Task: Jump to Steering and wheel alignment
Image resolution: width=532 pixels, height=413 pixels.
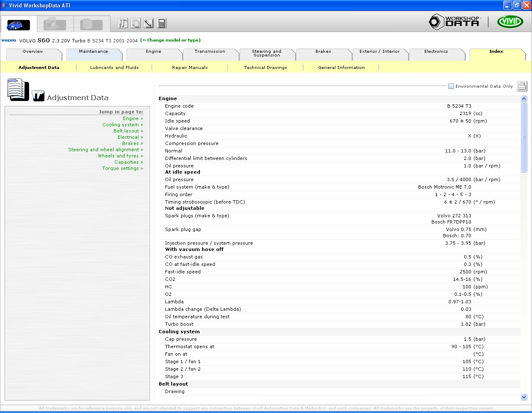Action: pyautogui.click(x=106, y=150)
